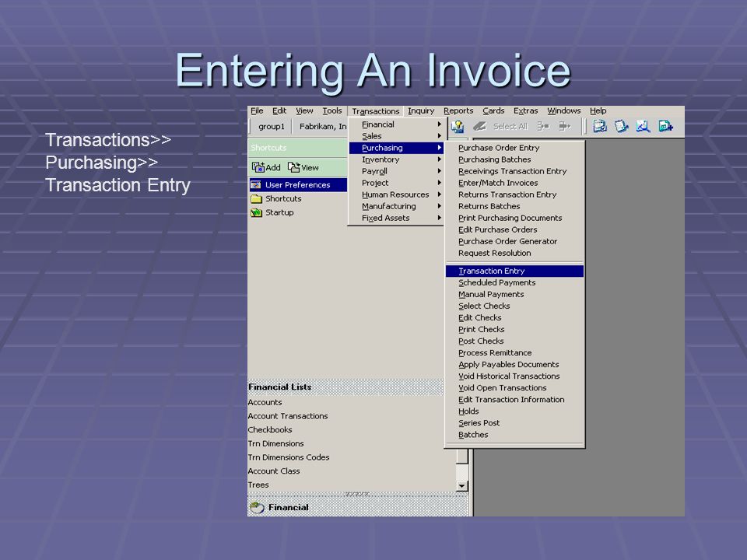Choose Apply Payables Documents
This screenshot has width=747, height=560.
pos(514,364)
